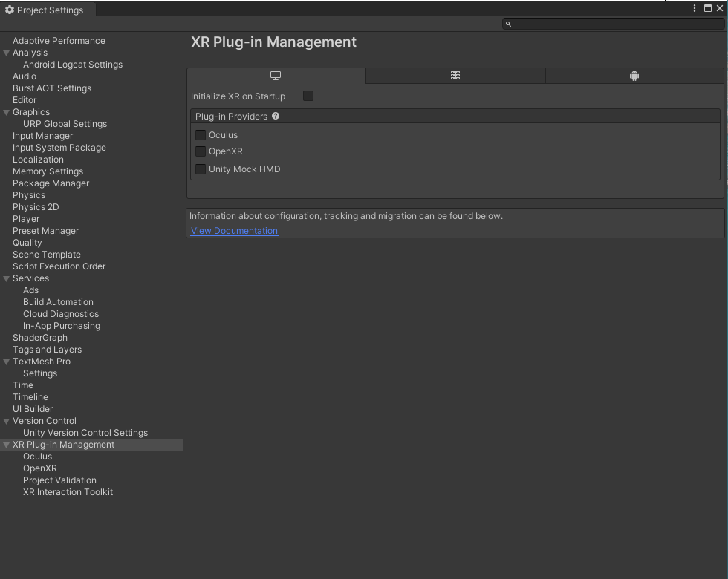
Task: Click the Project Settings gear icon
Action: tap(10, 10)
